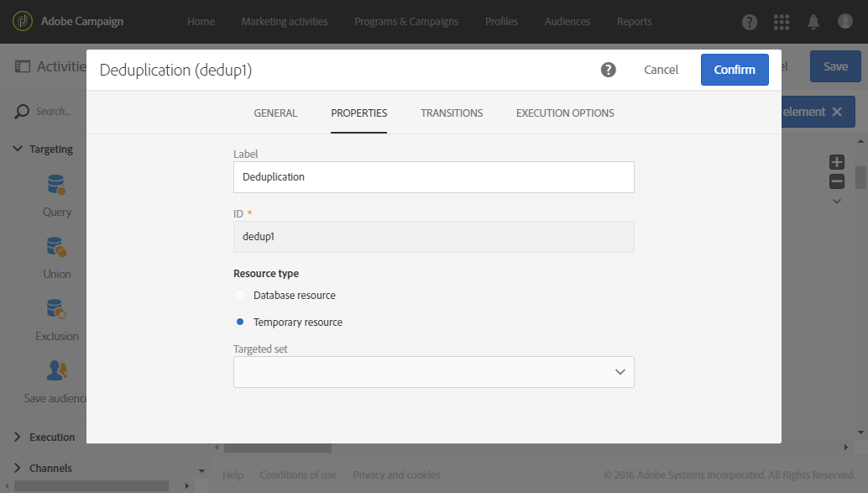Open the notifications bell icon
This screenshot has height=493, width=868.
pyautogui.click(x=813, y=22)
